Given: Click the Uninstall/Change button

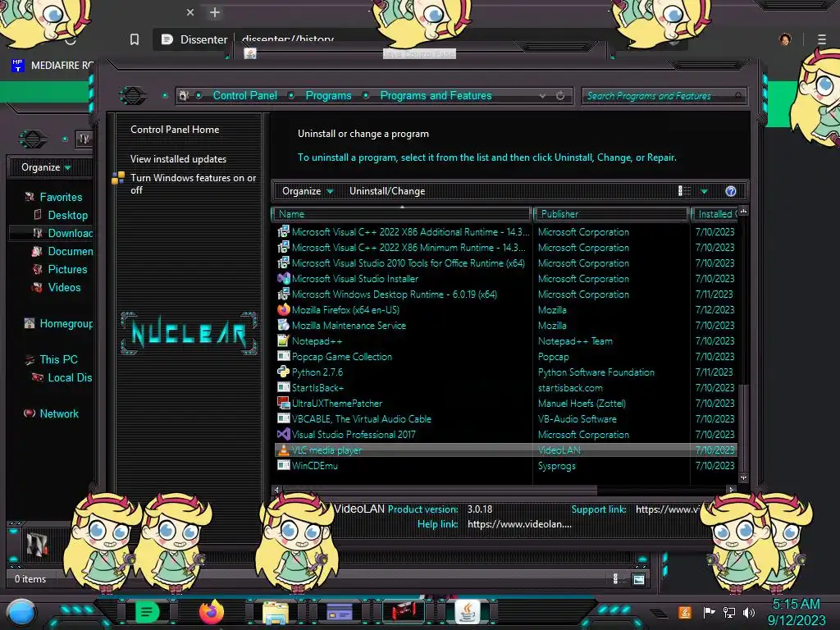Looking at the screenshot, I should (x=387, y=191).
